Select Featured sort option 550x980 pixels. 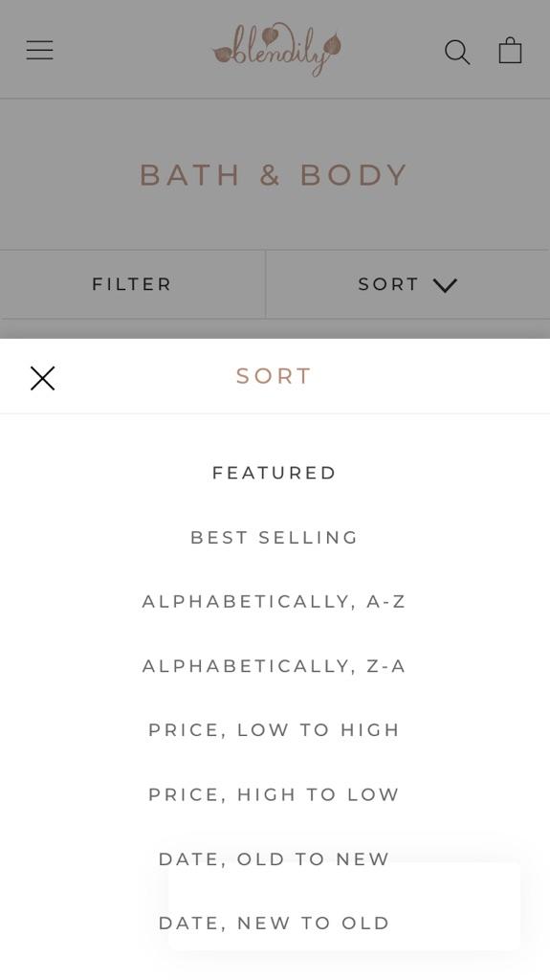tap(275, 473)
